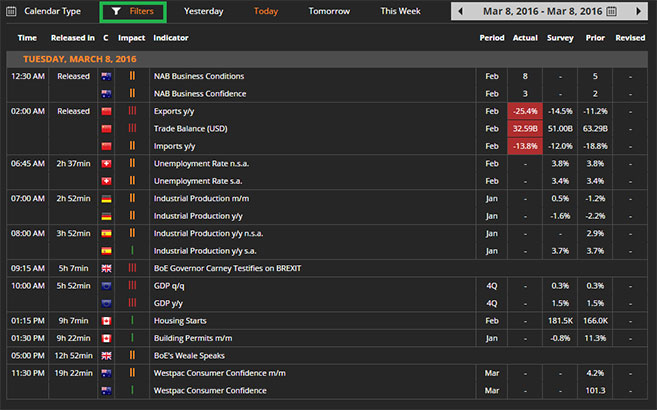Show Yesterday's economic events

[x=204, y=11]
